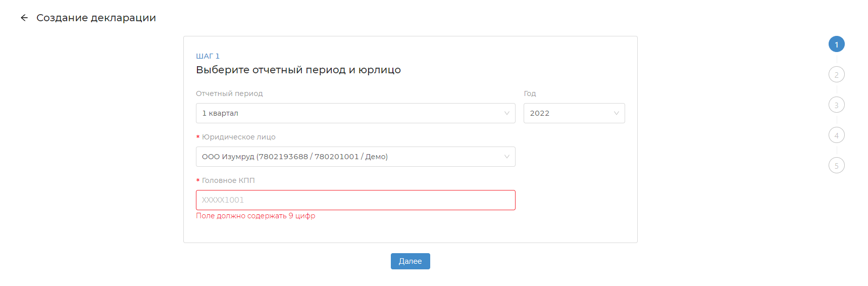The width and height of the screenshot is (868, 286).
Task: Expand the 'ООО Изумруд' legal entity selector
Action: click(348, 157)
